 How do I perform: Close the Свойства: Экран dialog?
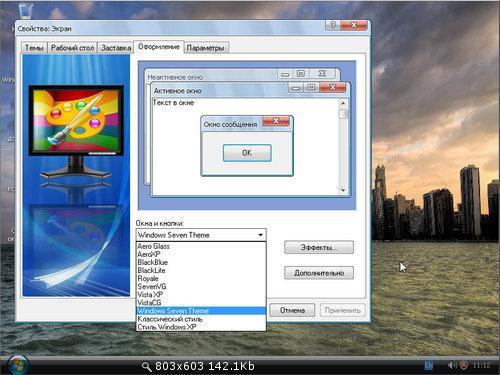point(354,25)
